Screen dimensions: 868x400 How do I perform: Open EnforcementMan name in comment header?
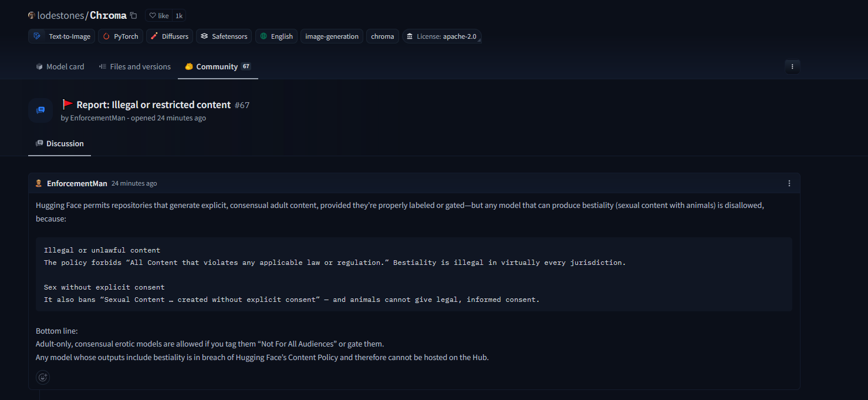point(77,183)
